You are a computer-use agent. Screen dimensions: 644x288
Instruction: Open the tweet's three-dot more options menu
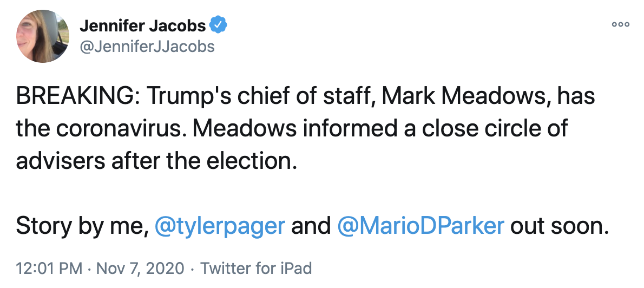620,24
